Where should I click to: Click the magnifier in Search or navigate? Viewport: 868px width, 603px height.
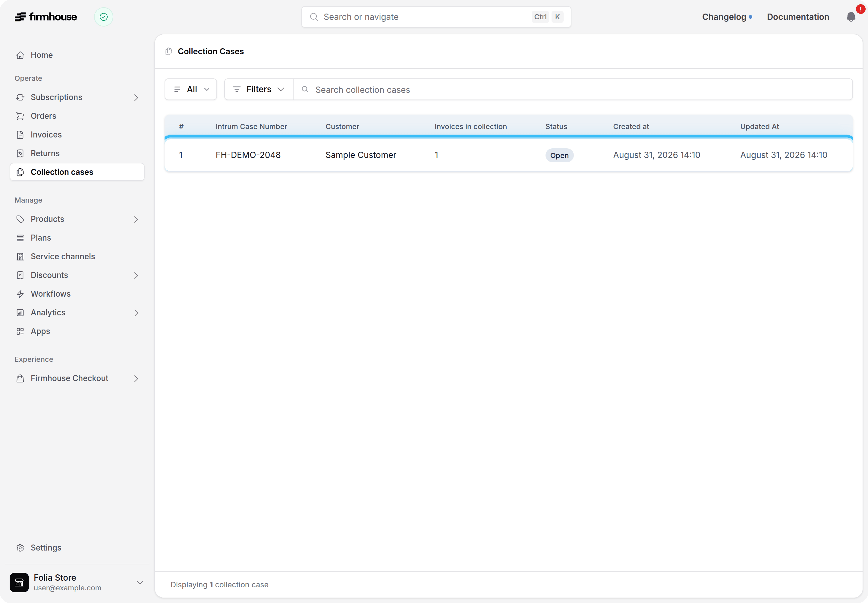tap(314, 17)
